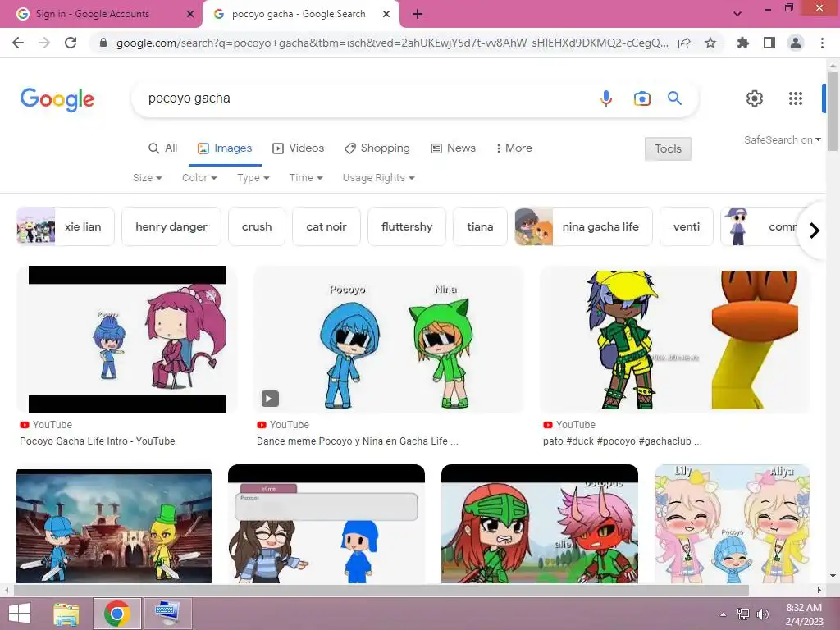
Task: Select the xie lian suggestion chip
Action: coord(66,226)
